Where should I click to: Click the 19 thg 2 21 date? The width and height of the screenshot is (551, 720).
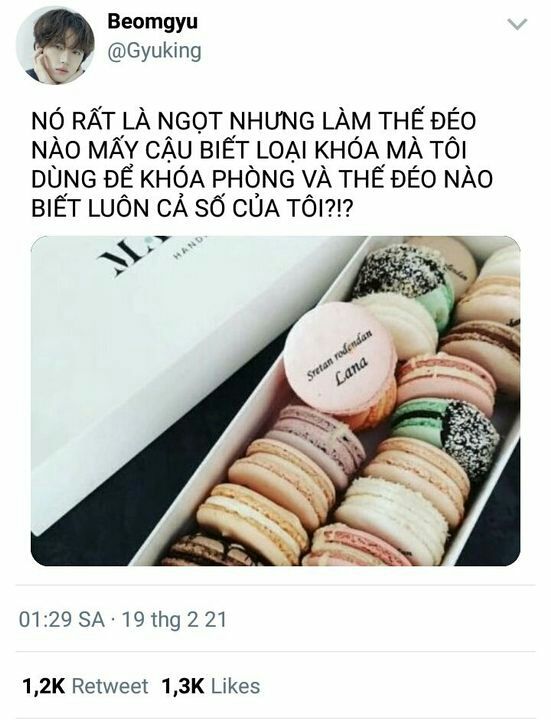click(174, 619)
